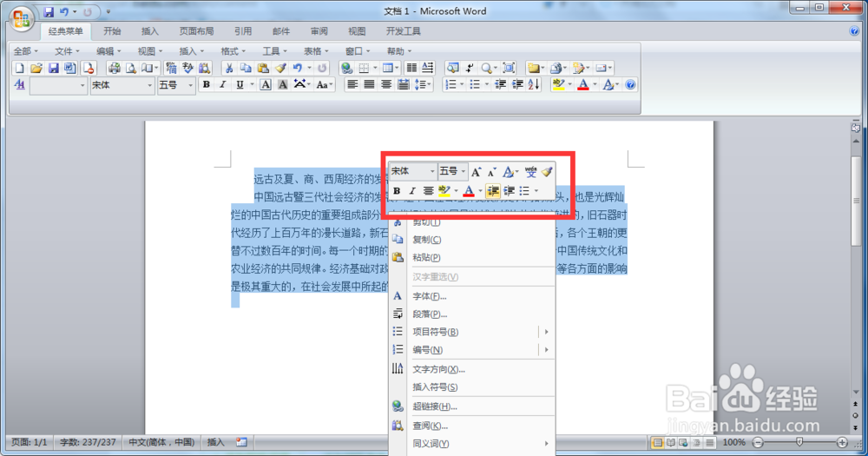Click the Open folder icon in the toolbar
The height and width of the screenshot is (456, 868).
[36, 68]
